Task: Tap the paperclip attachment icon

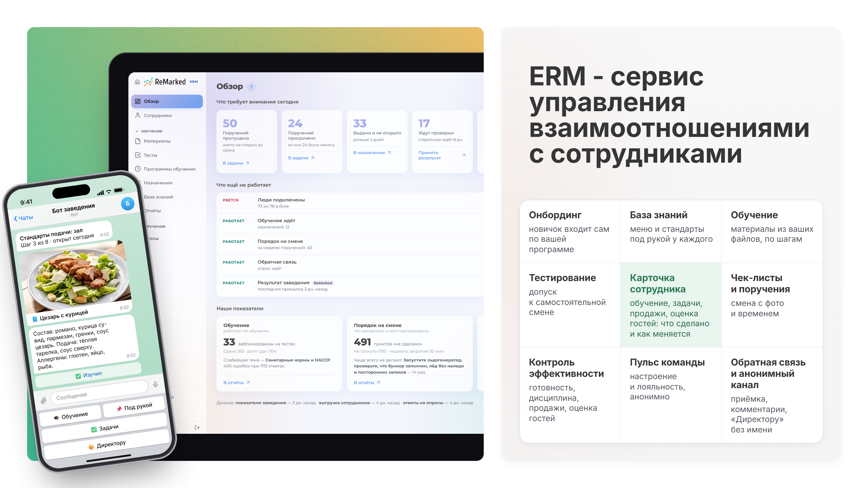Action: coord(43,400)
